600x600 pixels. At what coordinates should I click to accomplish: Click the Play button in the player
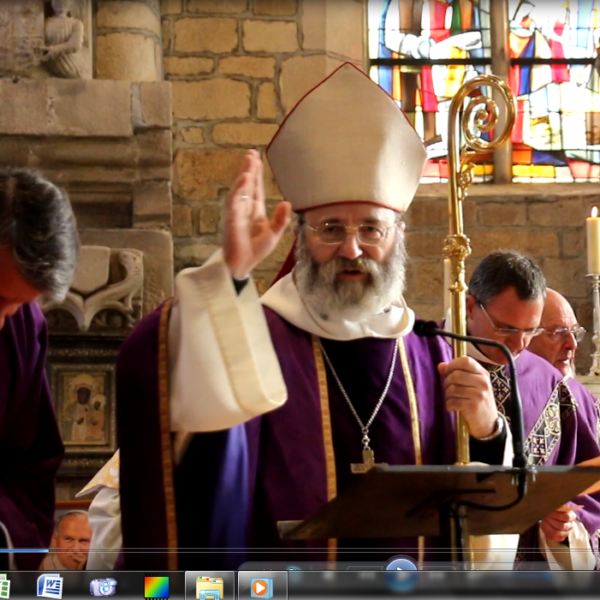(x=401, y=574)
